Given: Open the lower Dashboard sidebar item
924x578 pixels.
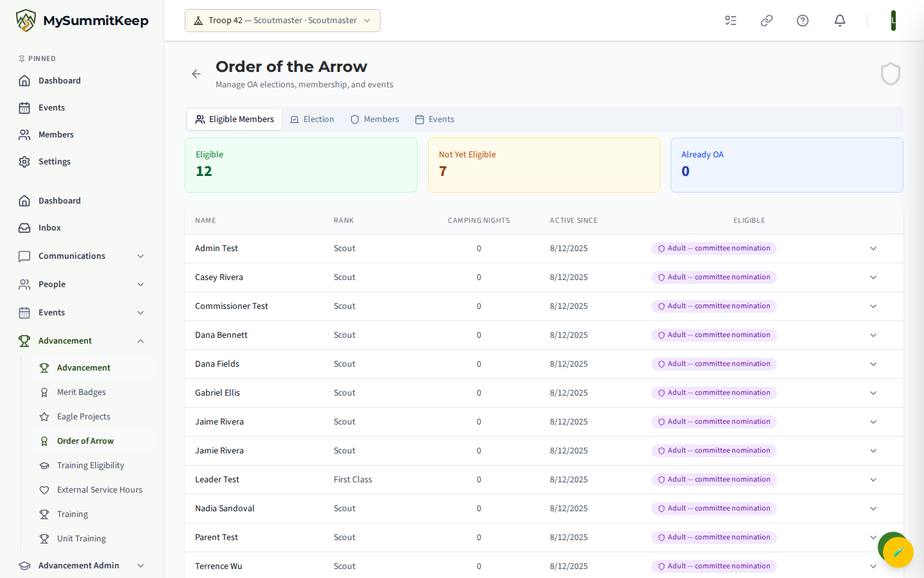Looking at the screenshot, I should [81, 200].
